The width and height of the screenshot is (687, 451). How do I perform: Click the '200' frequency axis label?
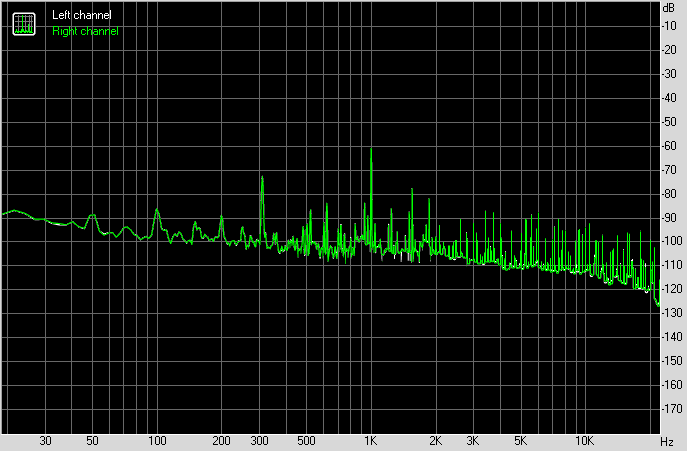221,441
